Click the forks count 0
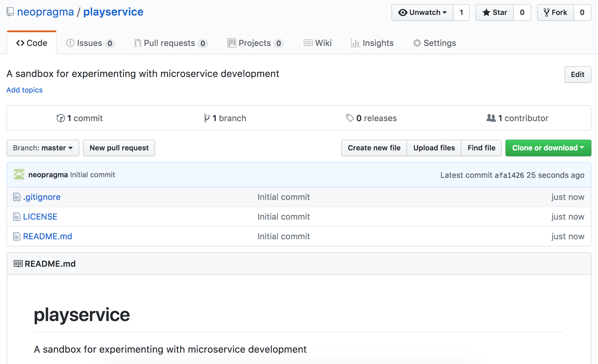The height and width of the screenshot is (364, 598). pyautogui.click(x=582, y=13)
